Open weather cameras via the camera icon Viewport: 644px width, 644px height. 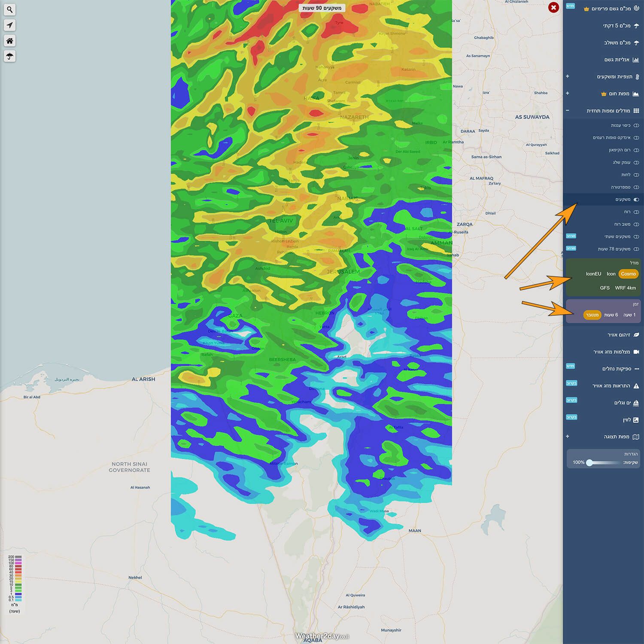[636, 352]
